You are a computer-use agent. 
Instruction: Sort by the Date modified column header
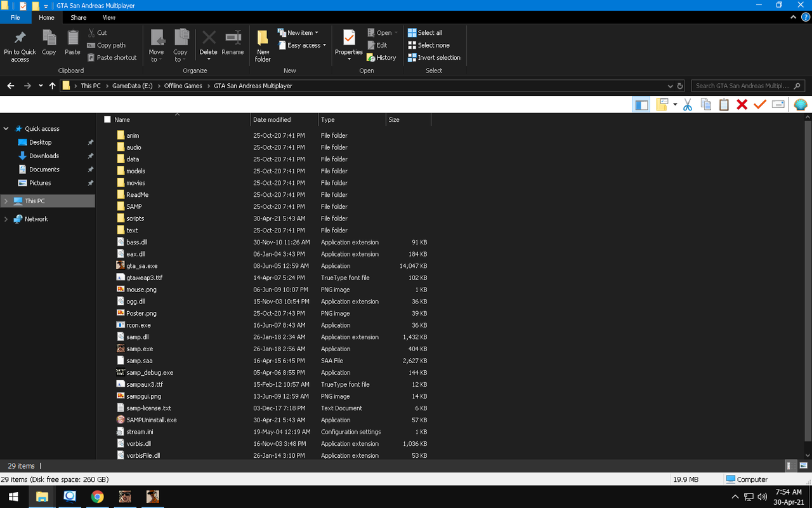pos(284,119)
